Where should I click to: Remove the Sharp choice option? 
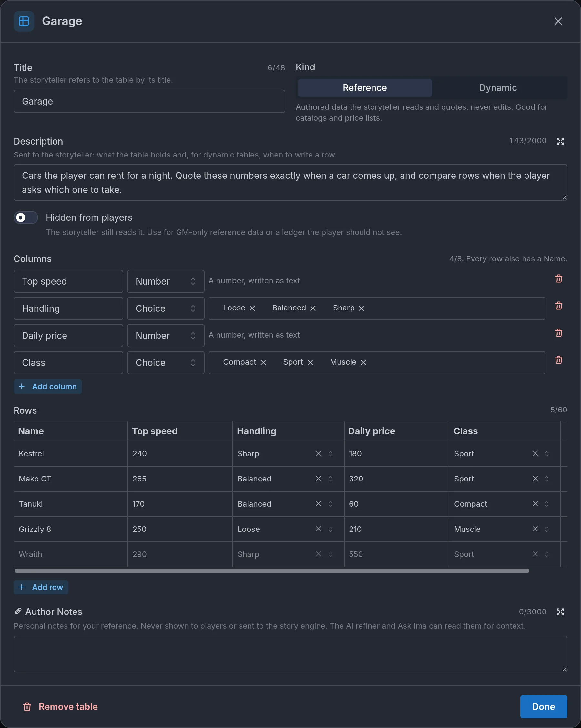coord(361,308)
